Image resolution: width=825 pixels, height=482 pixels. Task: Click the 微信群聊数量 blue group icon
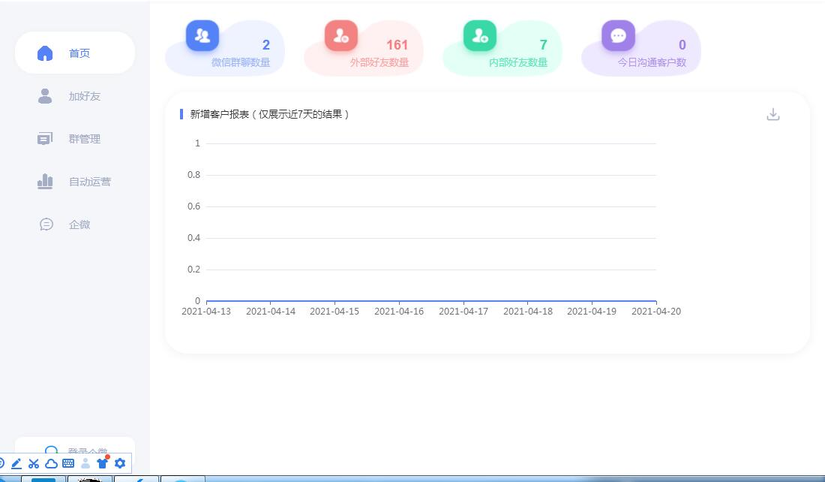[x=202, y=36]
